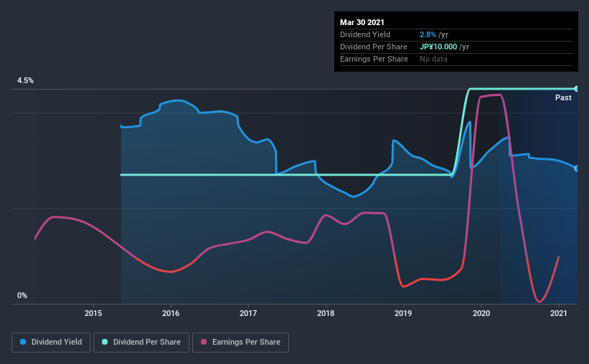Click the Earnings Per Share tooltip row label

tap(374, 59)
